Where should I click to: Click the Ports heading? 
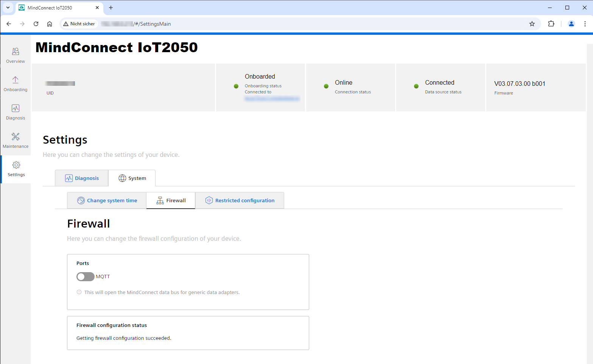pos(82,263)
